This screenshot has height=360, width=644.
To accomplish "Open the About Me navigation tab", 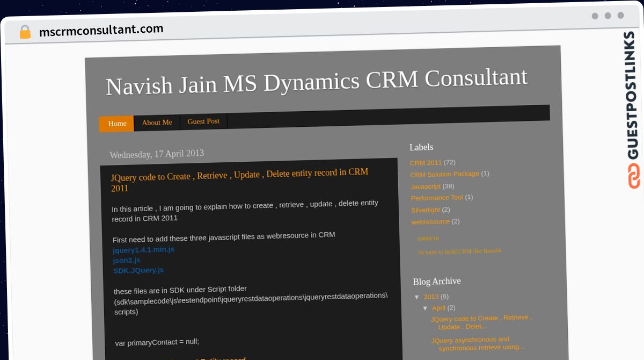I will pos(157,123).
